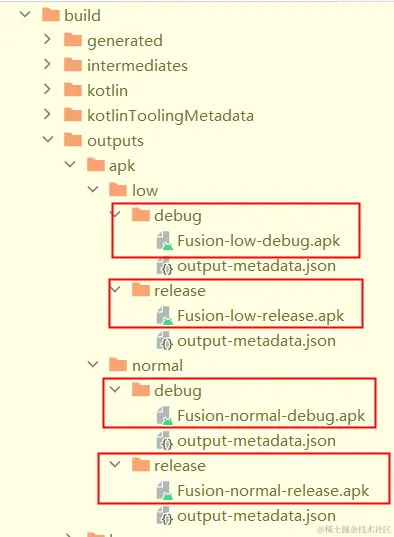This screenshot has height=537, width=394.
Task: Collapse the outputs folder
Action: click(48, 139)
